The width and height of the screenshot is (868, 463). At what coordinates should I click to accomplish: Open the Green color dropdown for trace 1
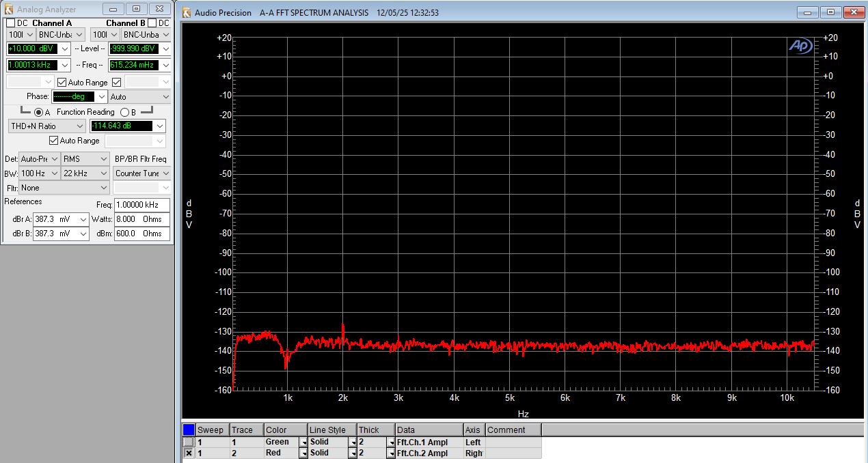click(x=303, y=442)
